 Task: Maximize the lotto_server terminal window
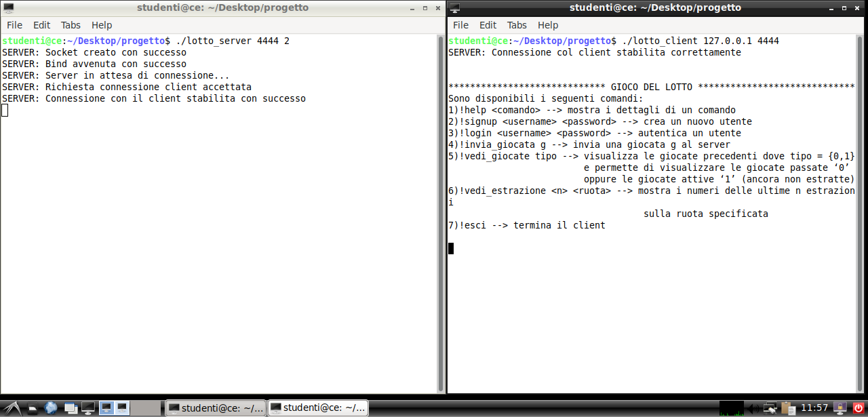tap(425, 8)
